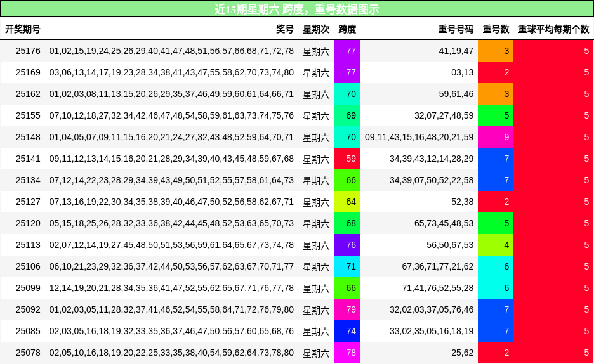Click the average value 5 in row 25078

pyautogui.click(x=553, y=353)
